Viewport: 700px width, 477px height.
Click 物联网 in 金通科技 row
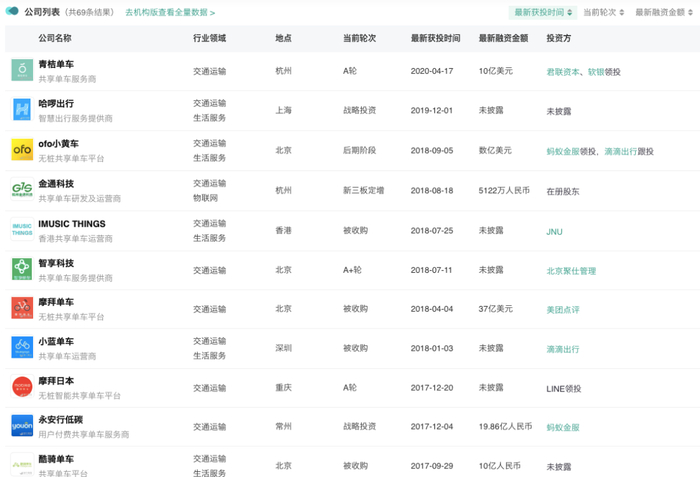point(205,198)
